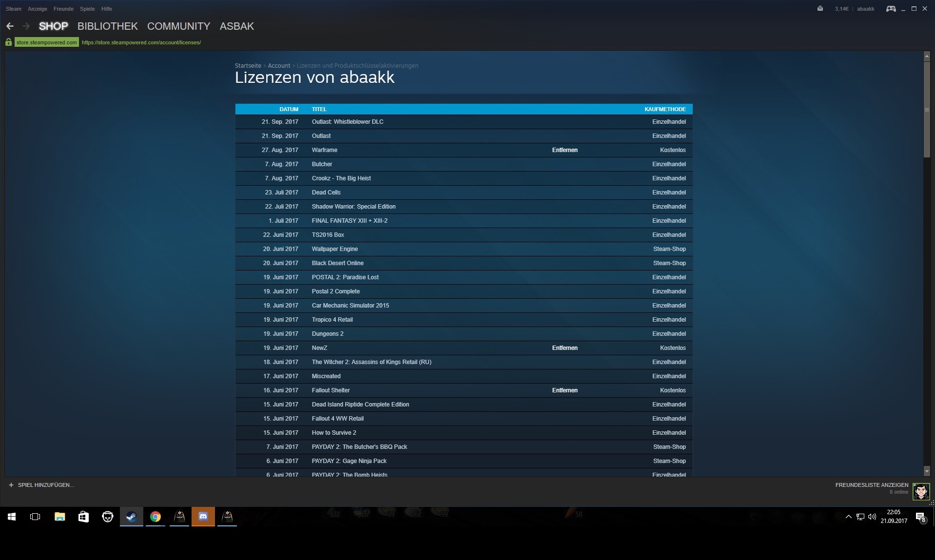Switch to Steam in the taskbar

click(132, 517)
